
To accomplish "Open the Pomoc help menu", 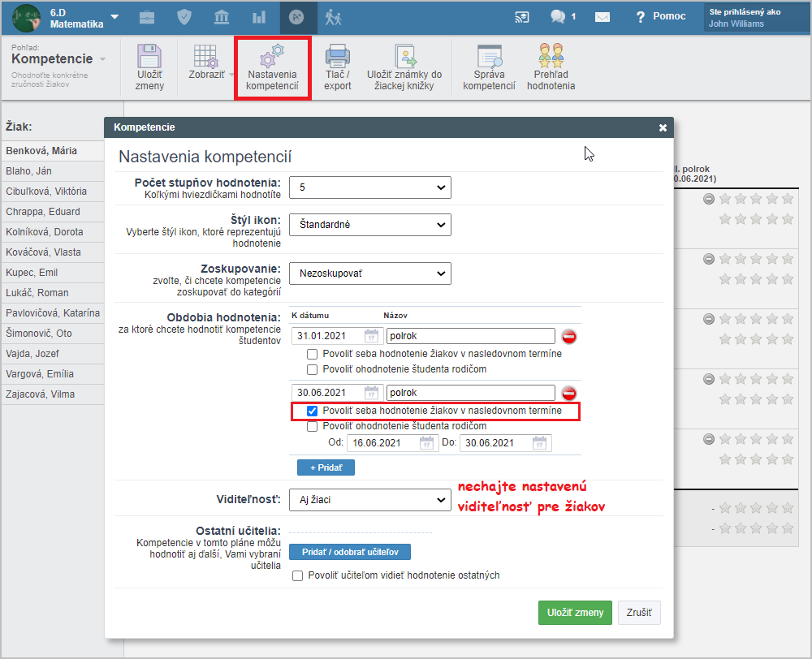I will (661, 16).
